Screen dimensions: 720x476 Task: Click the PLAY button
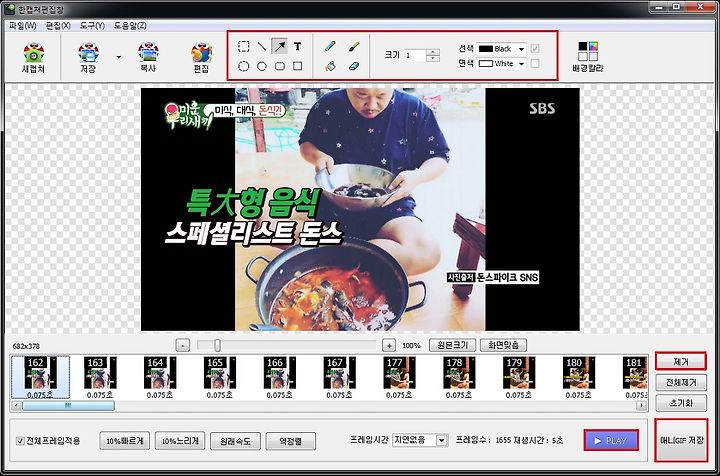tap(611, 440)
